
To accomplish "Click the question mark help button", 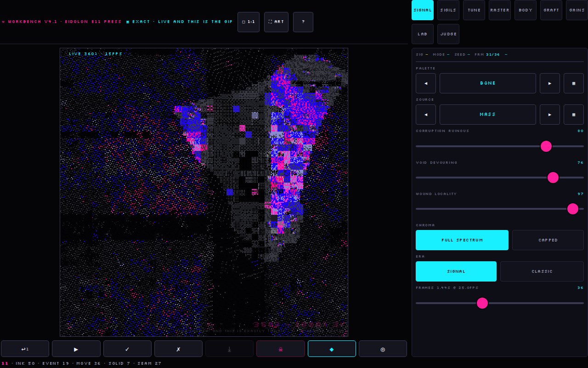I will coord(303,22).
